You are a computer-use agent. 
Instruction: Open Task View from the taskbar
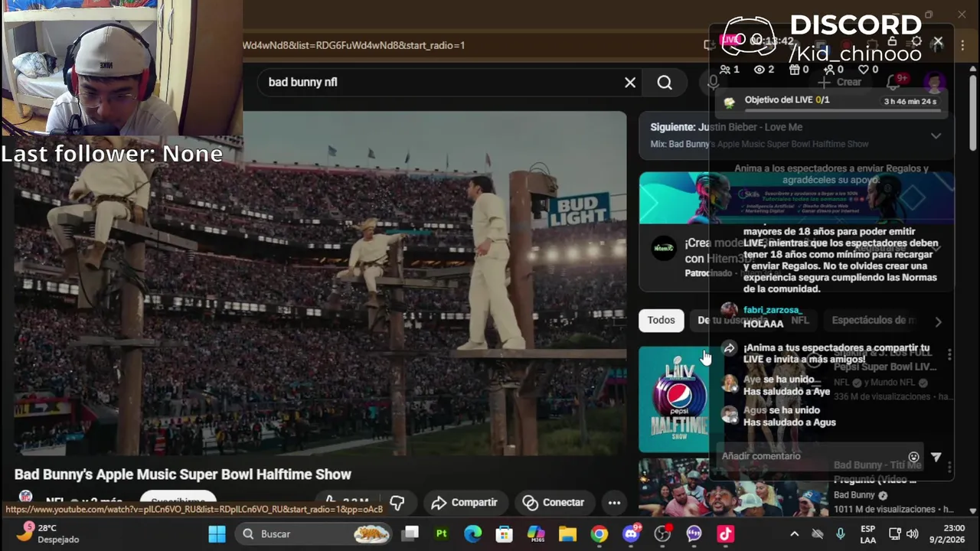click(x=411, y=534)
